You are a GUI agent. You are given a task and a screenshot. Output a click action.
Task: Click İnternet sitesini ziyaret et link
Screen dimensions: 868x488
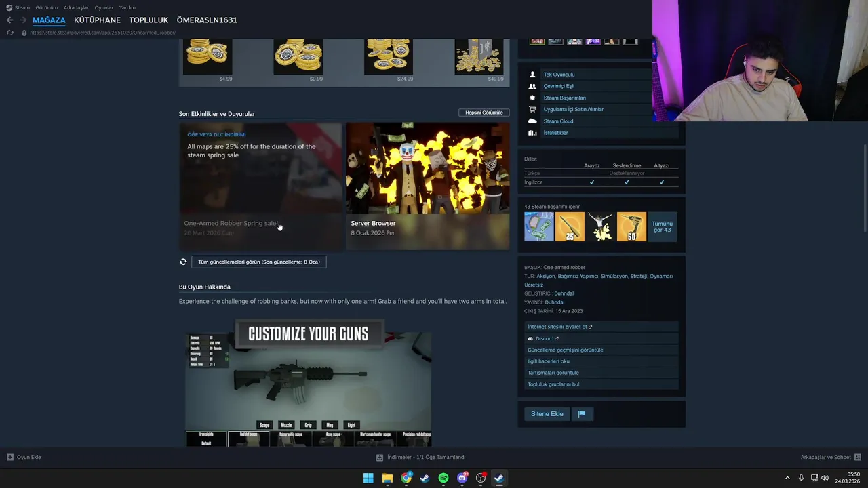click(601, 327)
